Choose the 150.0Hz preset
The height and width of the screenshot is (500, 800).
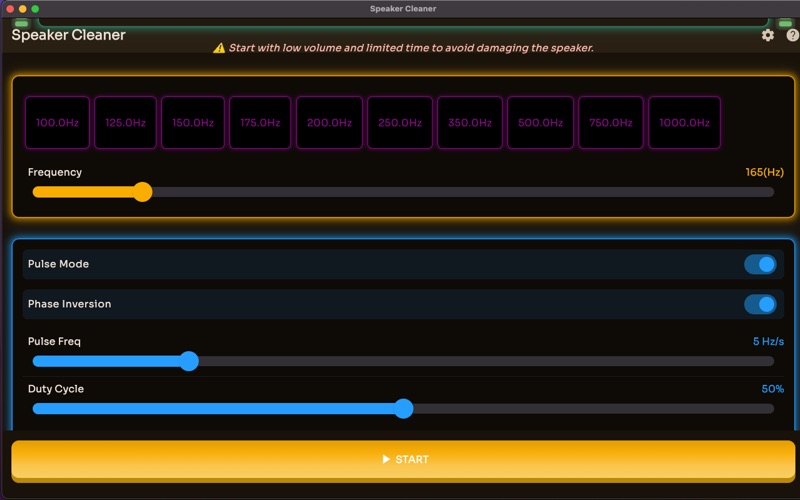(193, 123)
